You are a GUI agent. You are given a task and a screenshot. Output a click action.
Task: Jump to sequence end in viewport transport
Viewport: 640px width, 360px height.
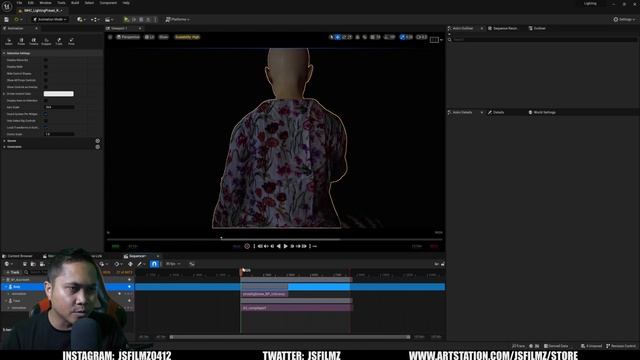point(310,246)
